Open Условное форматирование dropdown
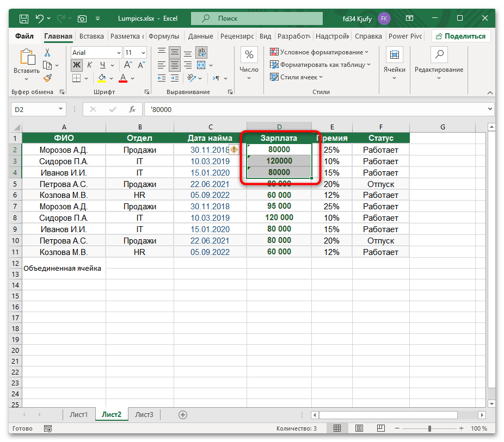 pyautogui.click(x=319, y=52)
